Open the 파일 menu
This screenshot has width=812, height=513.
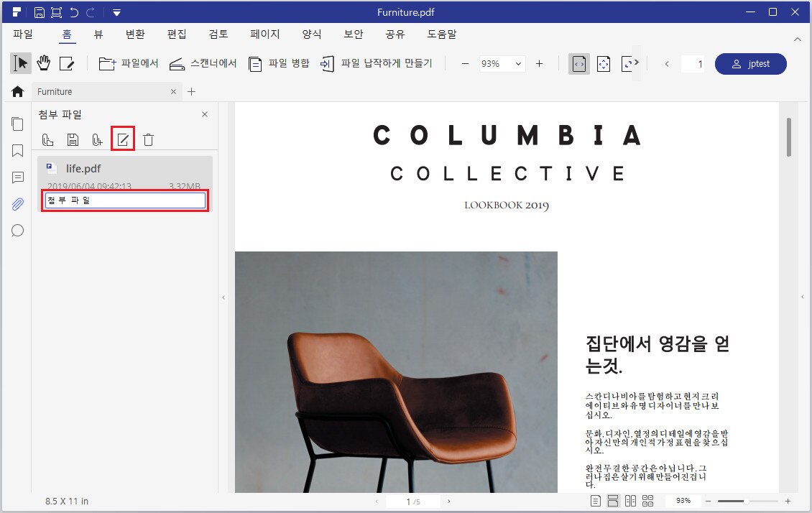(x=23, y=34)
